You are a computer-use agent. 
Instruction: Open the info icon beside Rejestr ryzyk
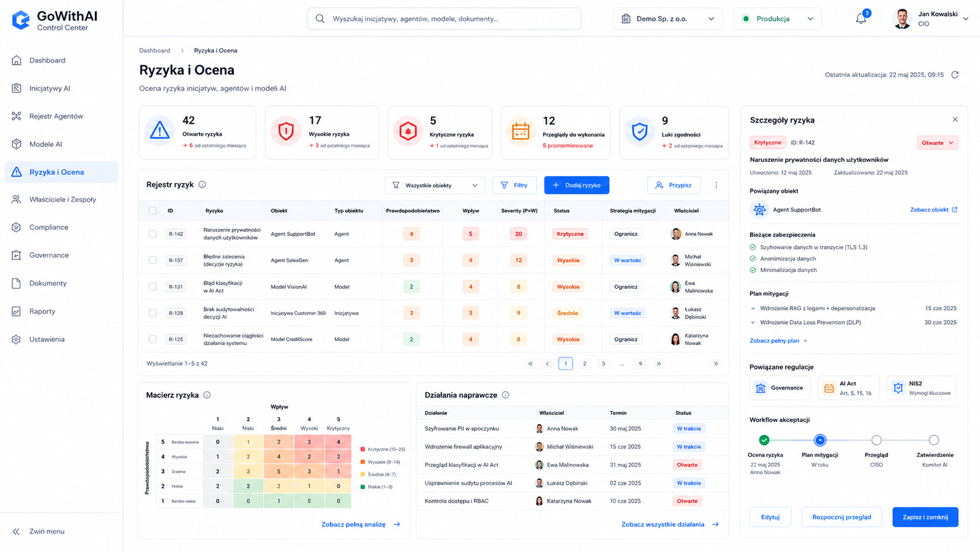[202, 185]
